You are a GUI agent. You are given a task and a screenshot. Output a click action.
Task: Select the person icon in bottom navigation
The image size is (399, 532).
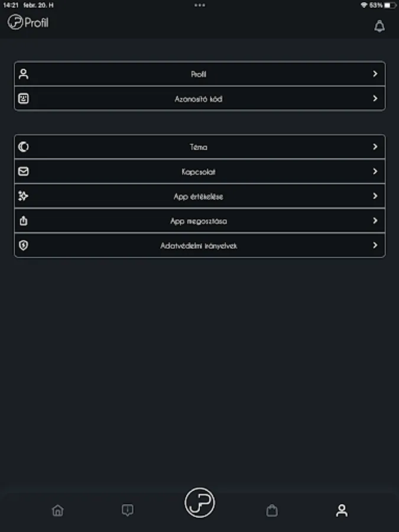tap(341, 510)
